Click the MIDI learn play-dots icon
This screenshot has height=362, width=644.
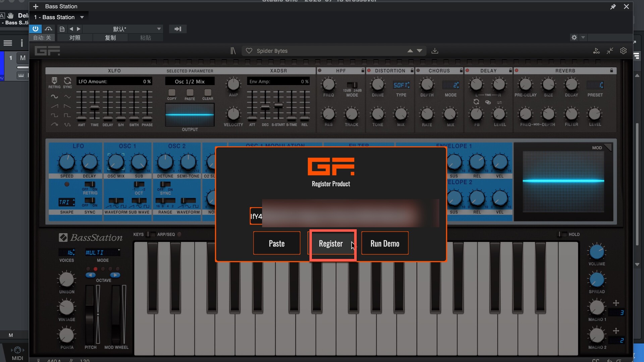click(x=596, y=51)
